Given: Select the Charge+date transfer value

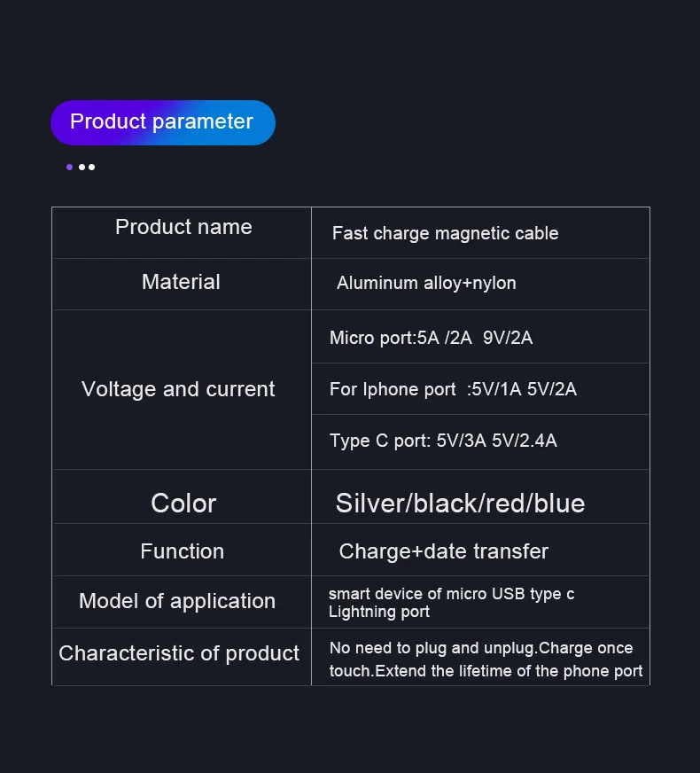Looking at the screenshot, I should 443,551.
